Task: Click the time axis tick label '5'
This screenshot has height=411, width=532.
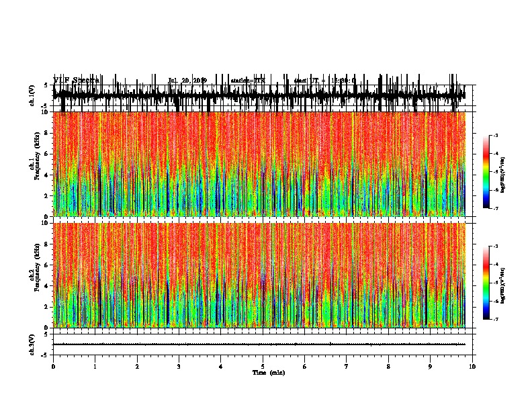Action: pos(263,367)
